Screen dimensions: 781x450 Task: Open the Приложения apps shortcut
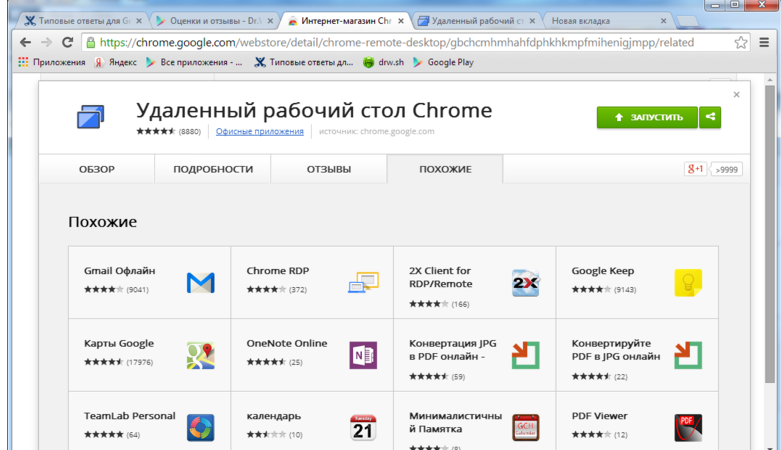(x=52, y=62)
